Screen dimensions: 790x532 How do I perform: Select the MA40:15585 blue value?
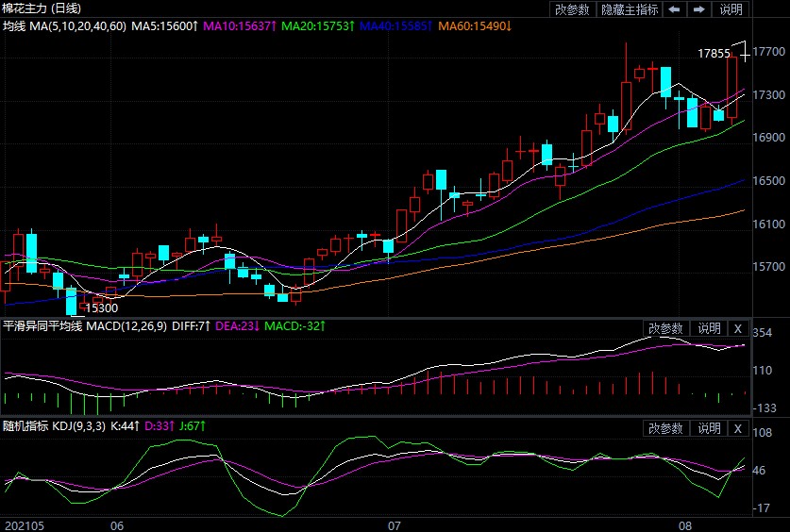tap(396, 25)
